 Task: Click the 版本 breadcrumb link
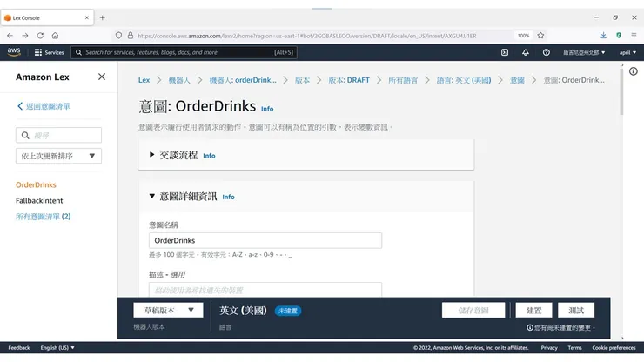tap(302, 80)
